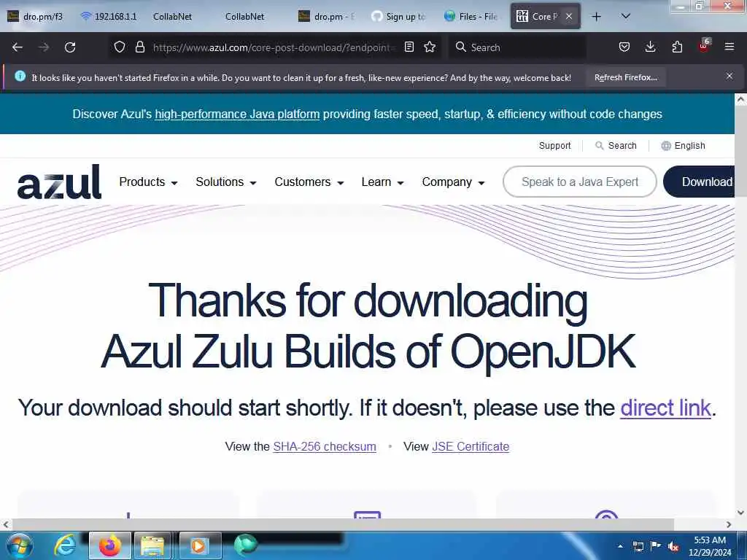Click the red extension badge icon showing 6
The width and height of the screenshot is (747, 560).
704,46
